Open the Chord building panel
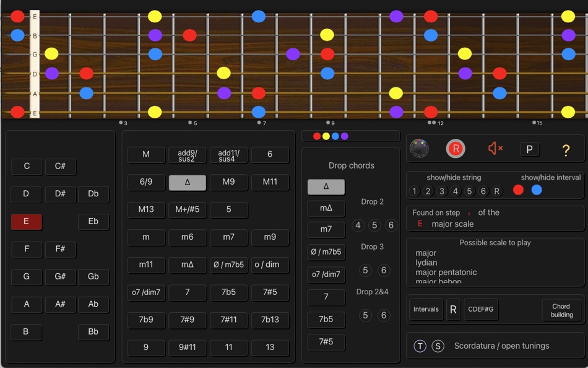The width and height of the screenshot is (588, 368). [x=561, y=311]
